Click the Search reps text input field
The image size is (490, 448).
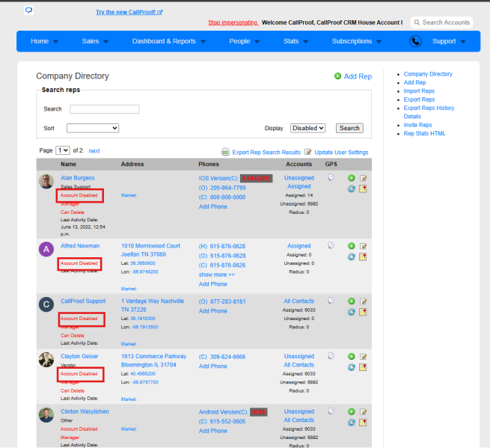click(x=105, y=109)
